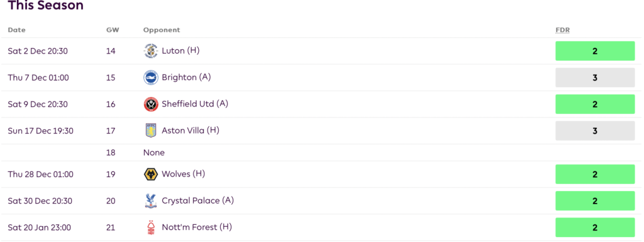
Task: Click the Date column header
Action: coord(16,30)
